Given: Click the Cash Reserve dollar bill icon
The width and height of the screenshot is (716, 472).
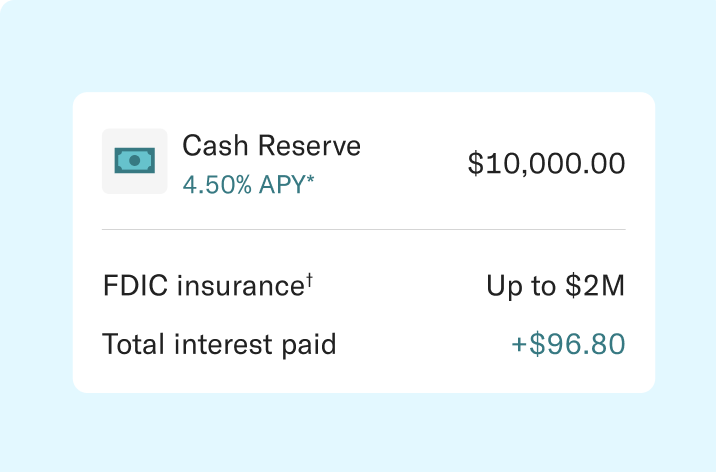Looking at the screenshot, I should point(134,160).
